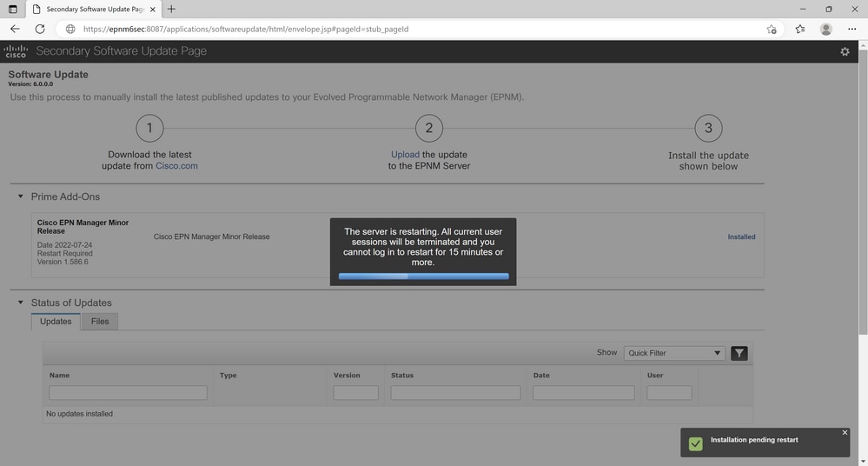Open the settings gear in Cisco header
This screenshot has width=868, height=466.
coord(845,51)
